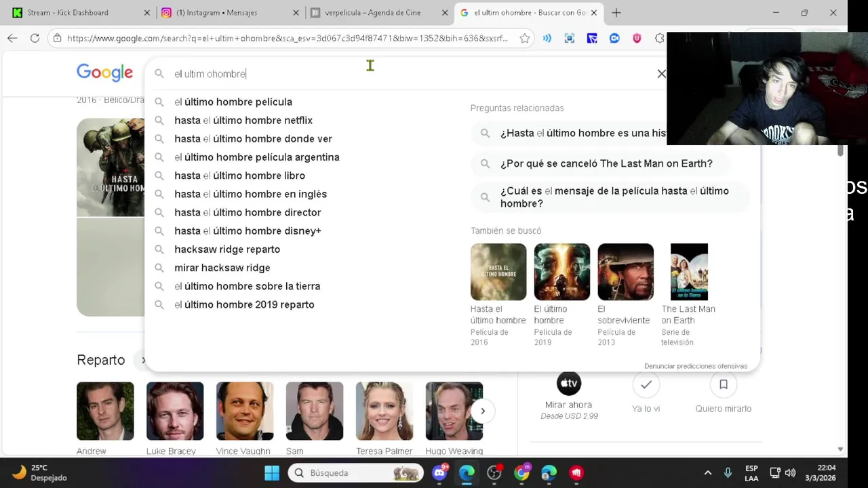Pick el último hombre película argentina suggestion

pos(256,157)
